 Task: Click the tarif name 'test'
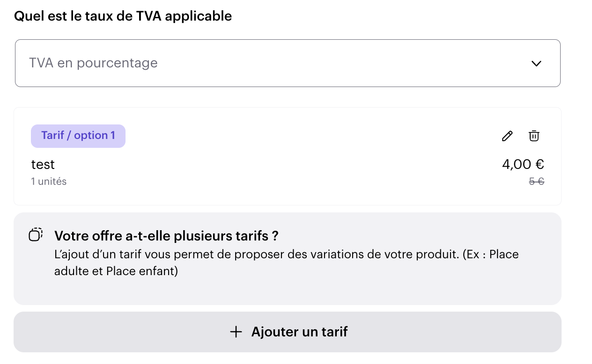click(x=43, y=165)
